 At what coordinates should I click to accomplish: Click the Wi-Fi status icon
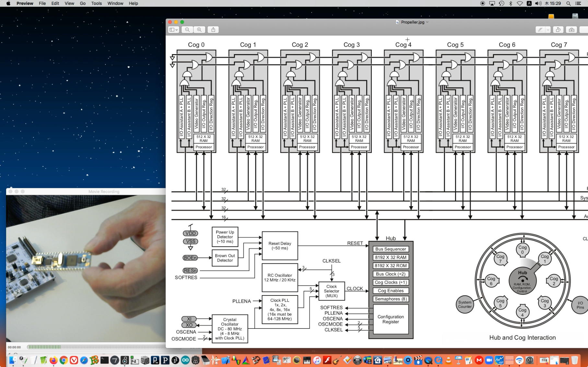tap(520, 3)
